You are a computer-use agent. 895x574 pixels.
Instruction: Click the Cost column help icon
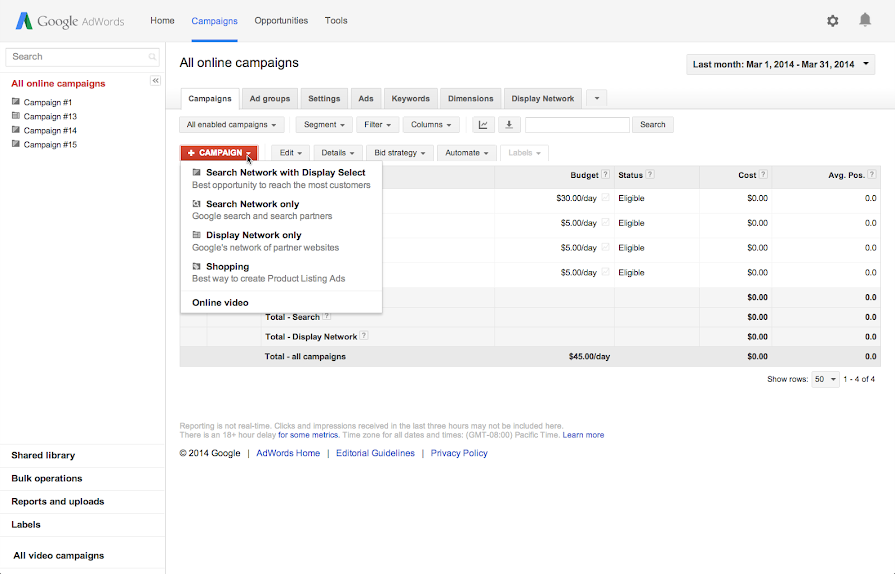point(764,175)
